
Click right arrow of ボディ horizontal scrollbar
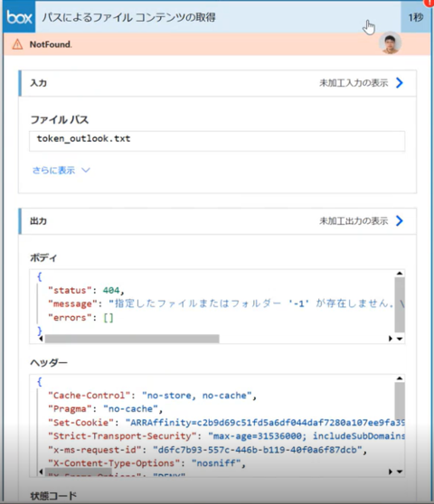[391, 339]
